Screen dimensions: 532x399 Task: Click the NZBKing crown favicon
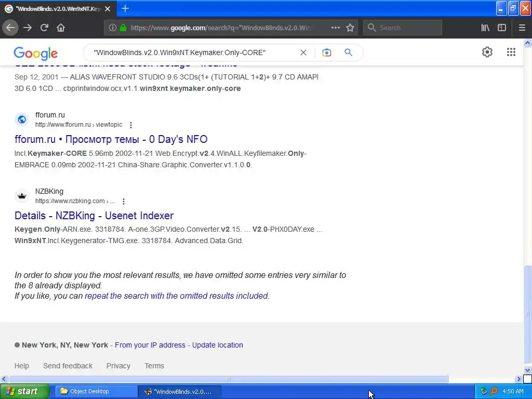[x=22, y=196]
